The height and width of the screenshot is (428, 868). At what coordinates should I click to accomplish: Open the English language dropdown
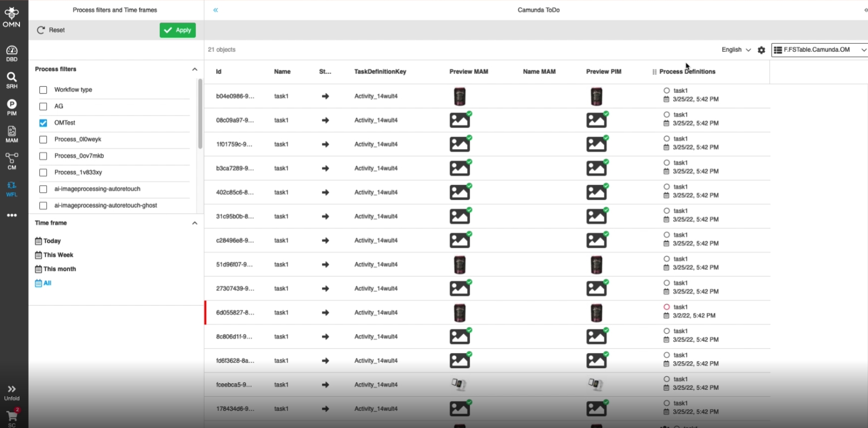coord(736,50)
